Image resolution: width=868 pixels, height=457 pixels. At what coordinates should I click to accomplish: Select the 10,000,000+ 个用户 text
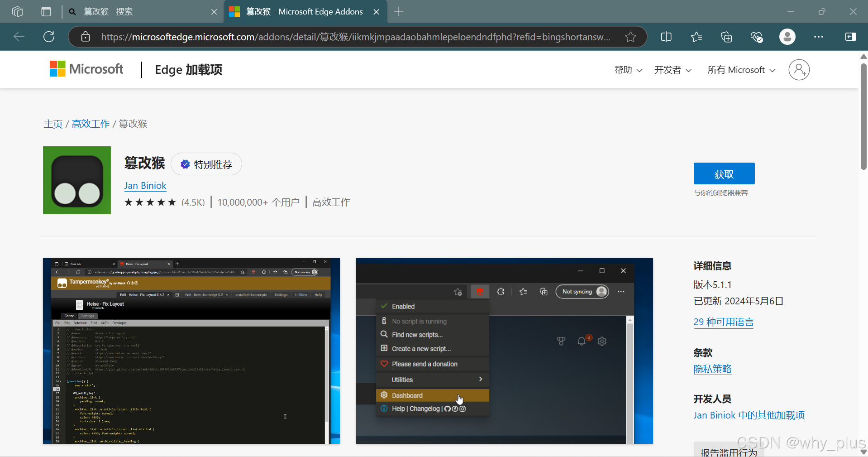258,202
